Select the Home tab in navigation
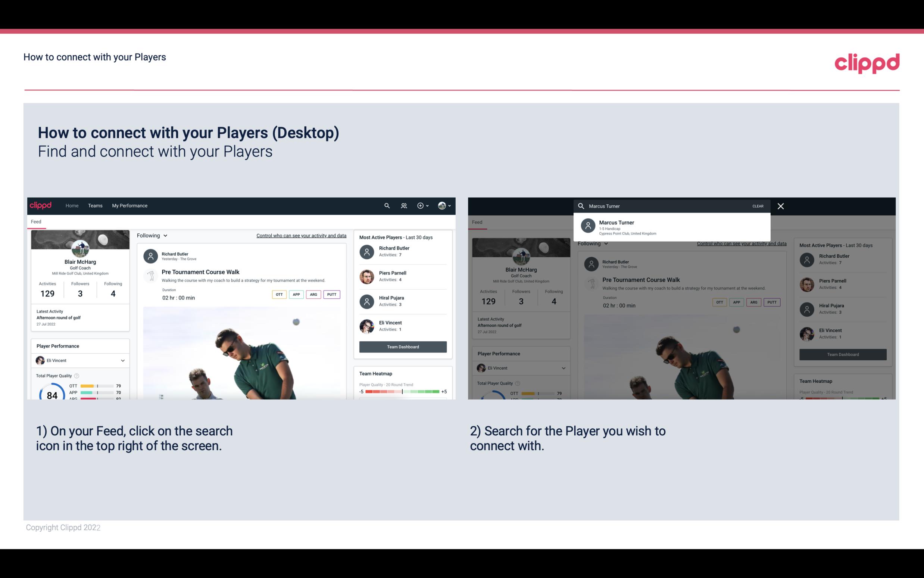This screenshot has height=578, width=924. 71,205
